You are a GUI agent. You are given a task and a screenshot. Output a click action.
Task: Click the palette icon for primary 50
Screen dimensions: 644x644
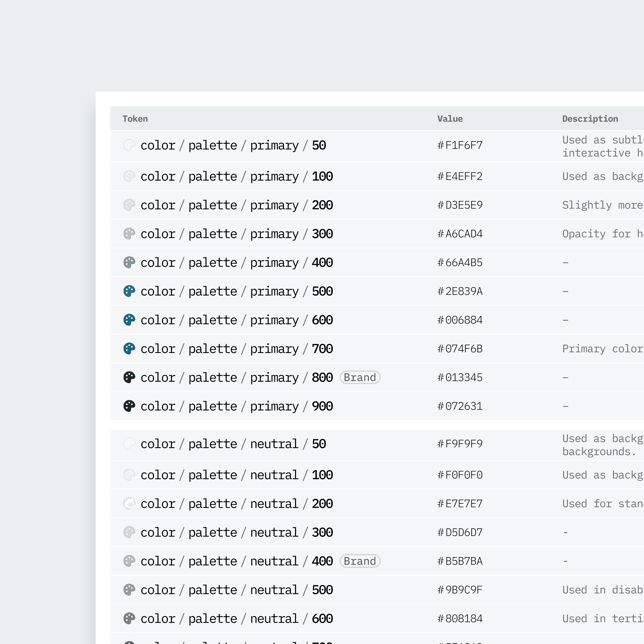(129, 145)
